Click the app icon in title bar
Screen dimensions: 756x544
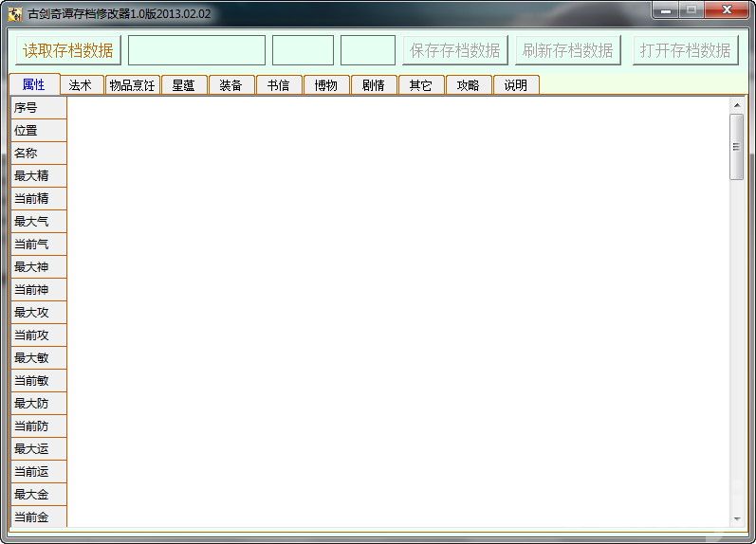(15, 13)
